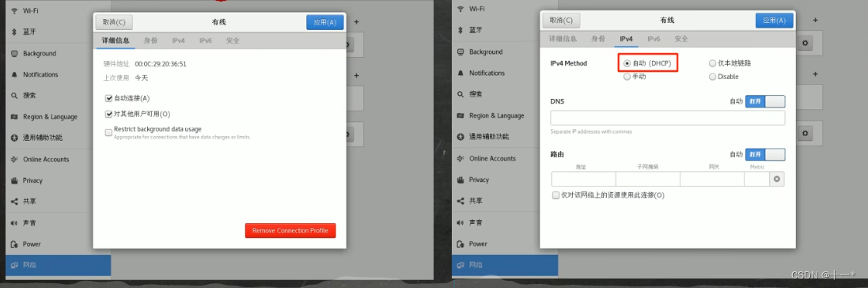Screen dimensions: 868x288
Task: Switch to 安全 tab in Details dialog
Action: pyautogui.click(x=233, y=40)
